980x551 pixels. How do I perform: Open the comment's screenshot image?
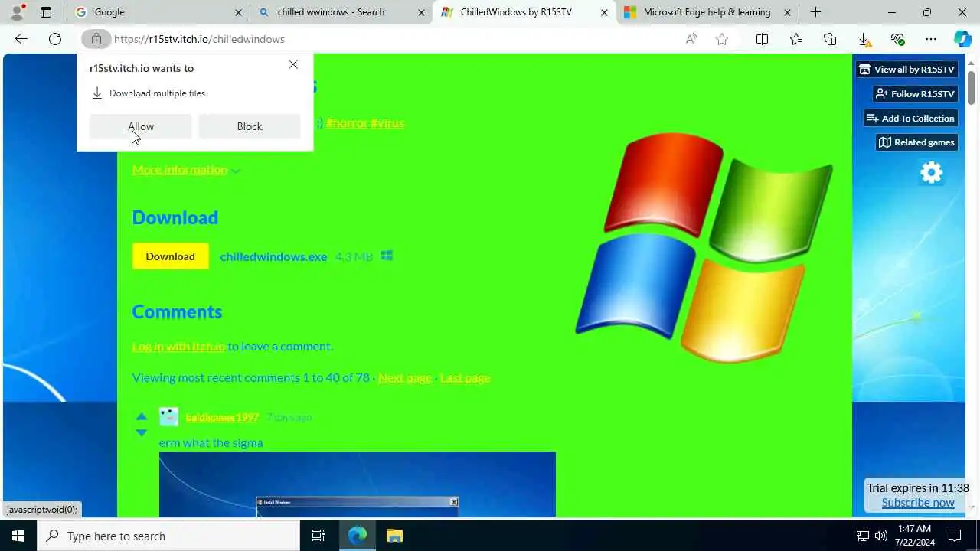click(x=358, y=484)
